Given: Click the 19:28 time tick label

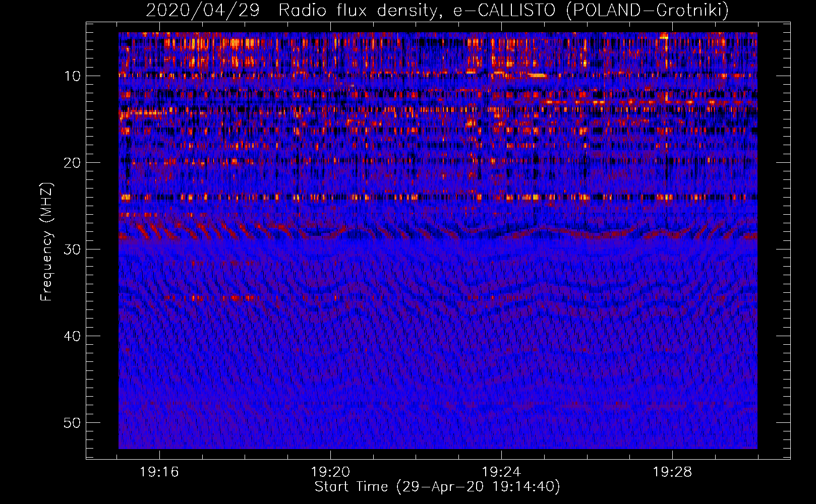Looking at the screenshot, I should [672, 472].
